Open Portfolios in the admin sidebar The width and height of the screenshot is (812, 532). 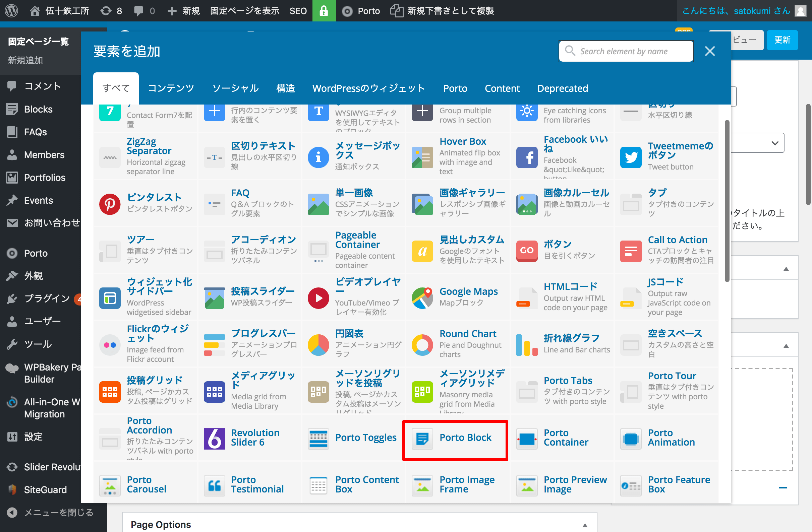[44, 177]
